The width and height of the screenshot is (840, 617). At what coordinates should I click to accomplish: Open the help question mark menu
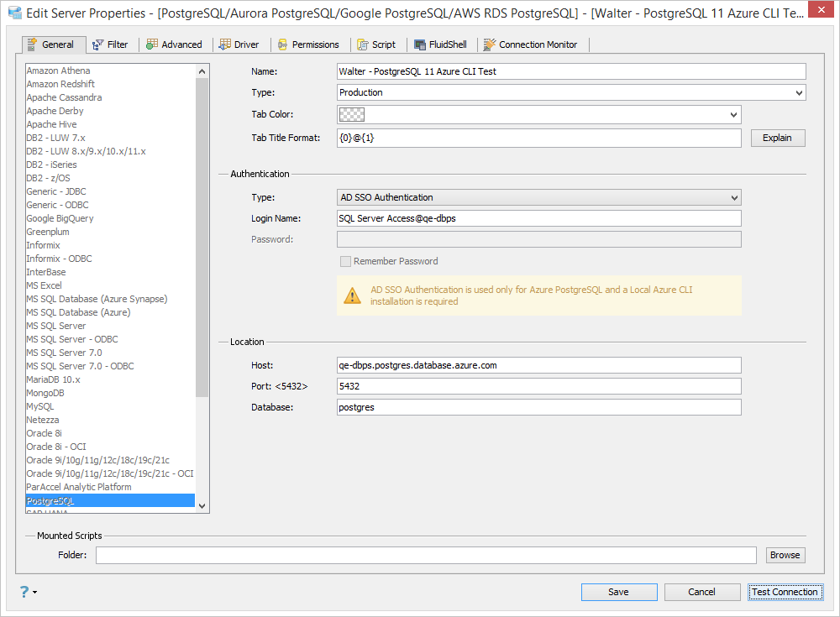(x=26, y=592)
